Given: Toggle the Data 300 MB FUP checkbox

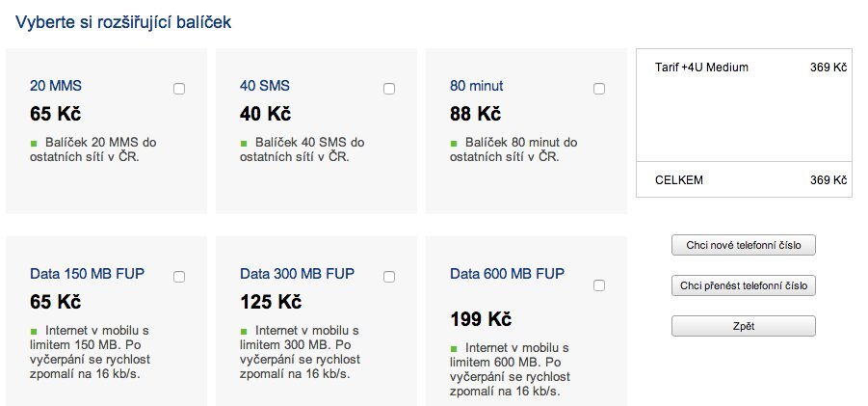Looking at the screenshot, I should 389,277.
